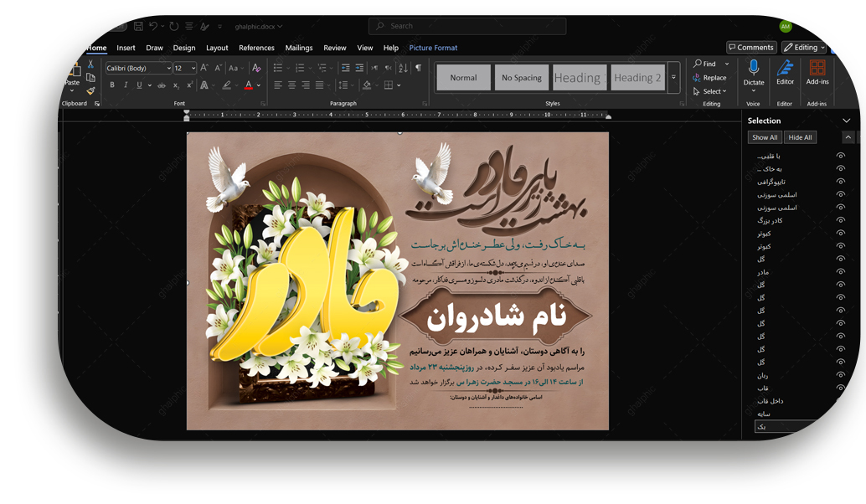
Task: Click the Hide All button
Action: pos(800,137)
